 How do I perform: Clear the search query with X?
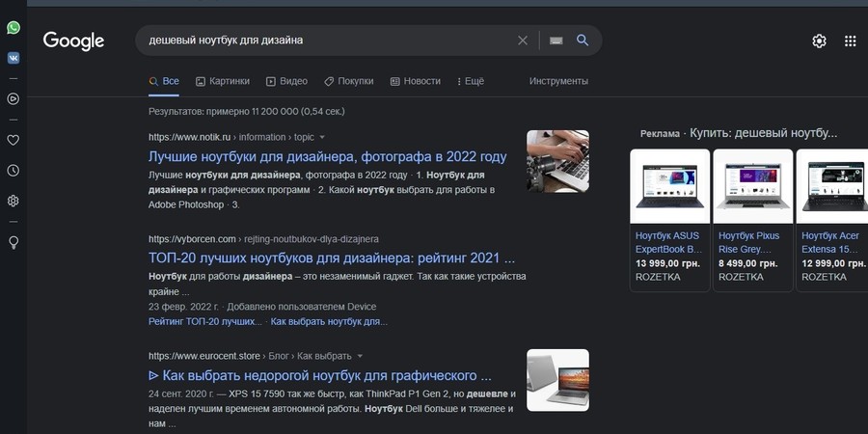tap(523, 41)
